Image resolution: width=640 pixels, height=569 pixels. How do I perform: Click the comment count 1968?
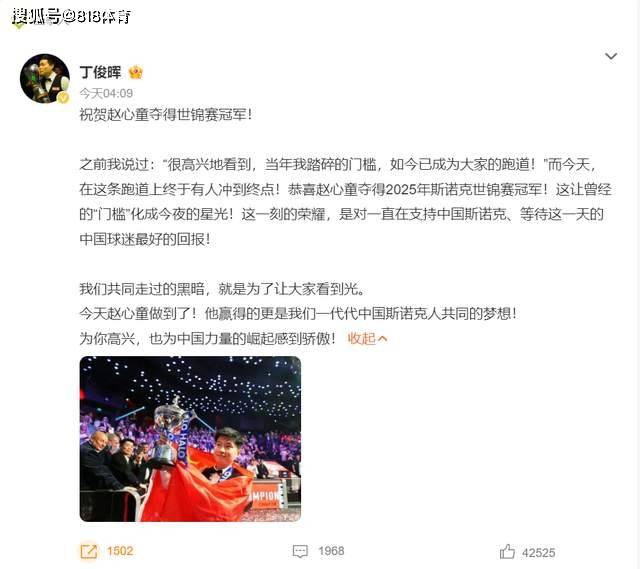[331, 551]
